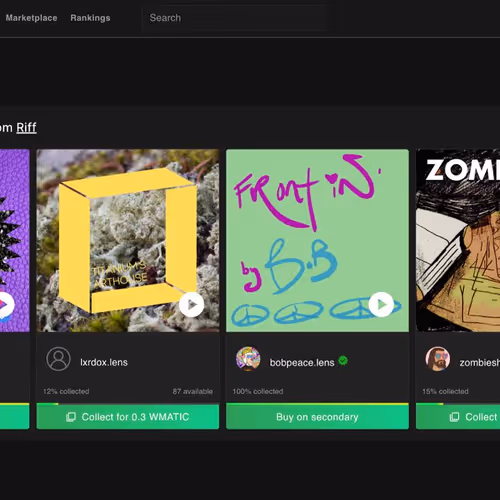Click the 100% collected progress bar
Image resolution: width=500 pixels, height=500 pixels.
[x=317, y=404]
